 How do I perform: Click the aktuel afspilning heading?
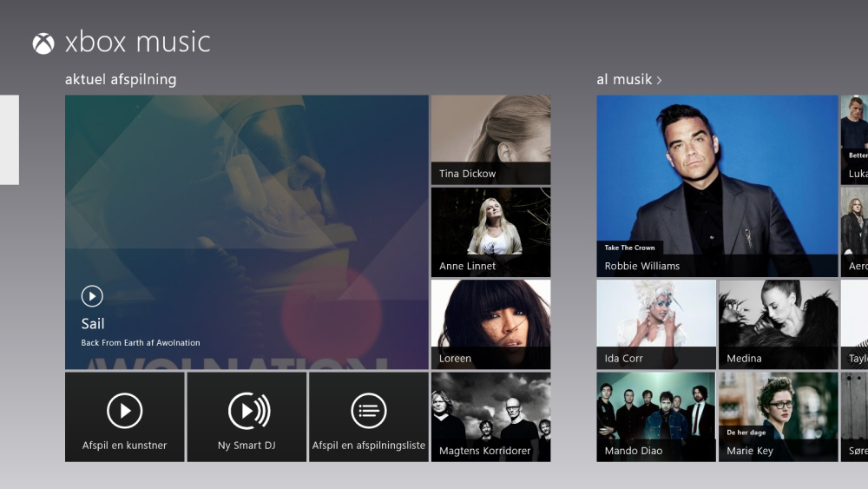pyautogui.click(x=121, y=80)
